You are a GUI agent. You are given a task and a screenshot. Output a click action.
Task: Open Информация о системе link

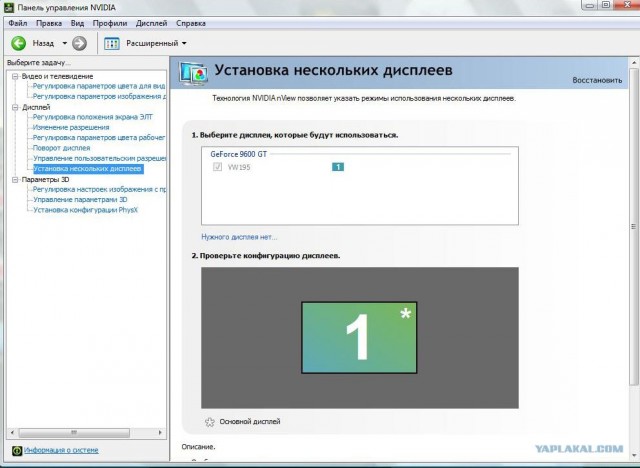tap(61, 450)
